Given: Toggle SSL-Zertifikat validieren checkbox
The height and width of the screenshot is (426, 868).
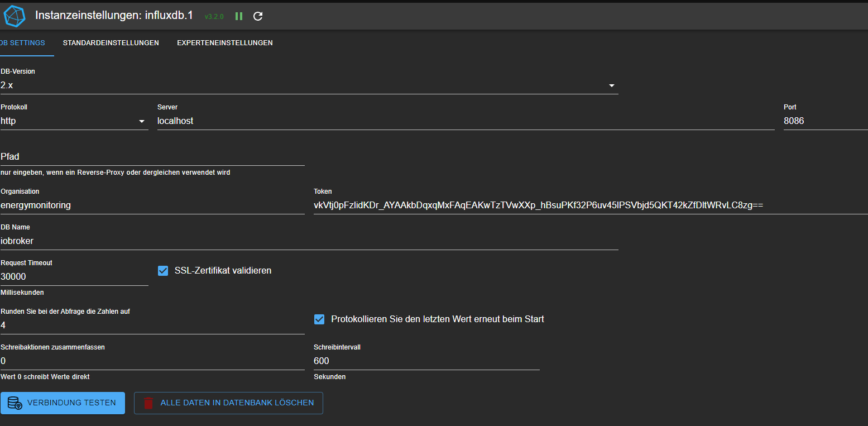Looking at the screenshot, I should tap(163, 270).
